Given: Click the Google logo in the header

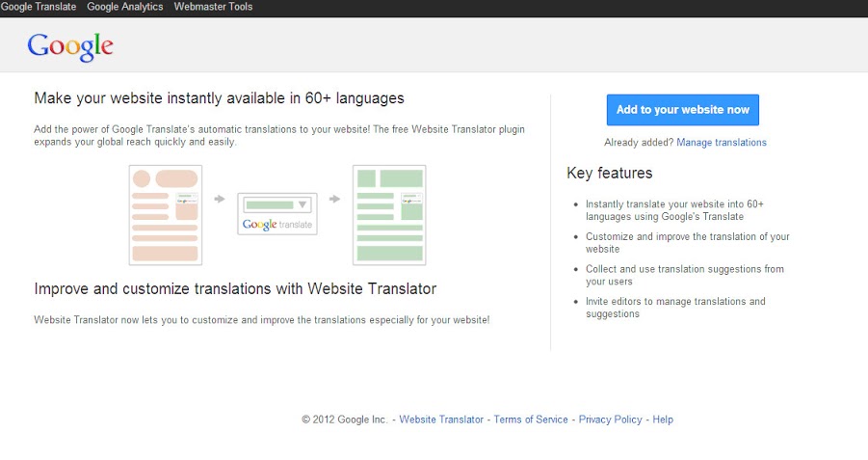Looking at the screenshot, I should click(x=70, y=45).
